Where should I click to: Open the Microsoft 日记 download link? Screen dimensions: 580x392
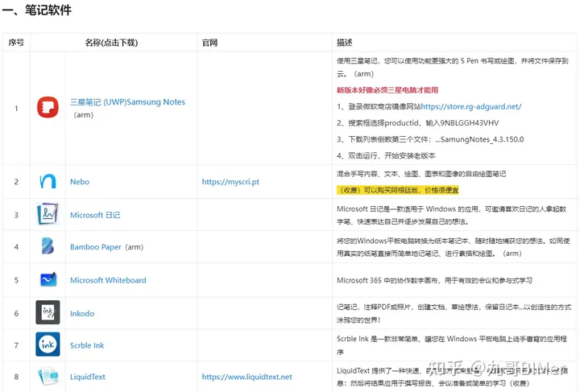95,215
